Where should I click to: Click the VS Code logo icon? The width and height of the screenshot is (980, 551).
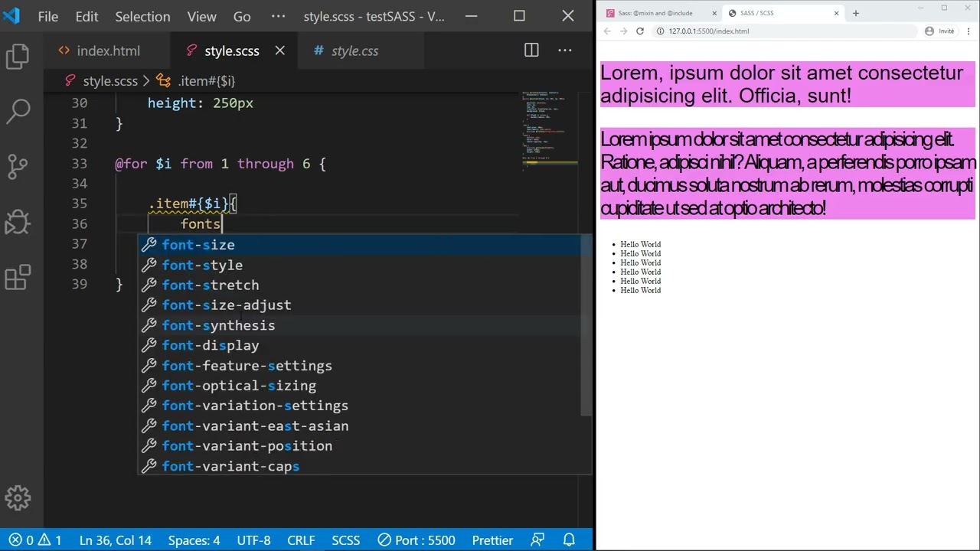(11, 16)
